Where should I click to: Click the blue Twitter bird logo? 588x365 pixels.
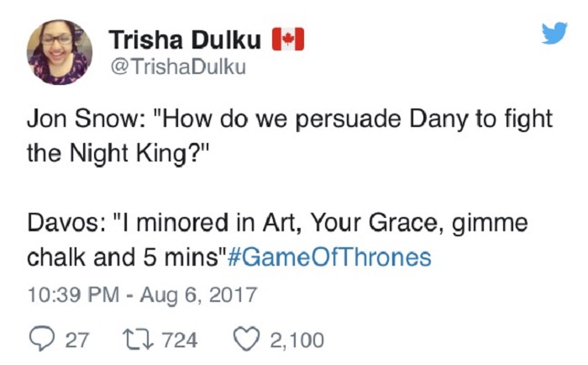tap(554, 33)
